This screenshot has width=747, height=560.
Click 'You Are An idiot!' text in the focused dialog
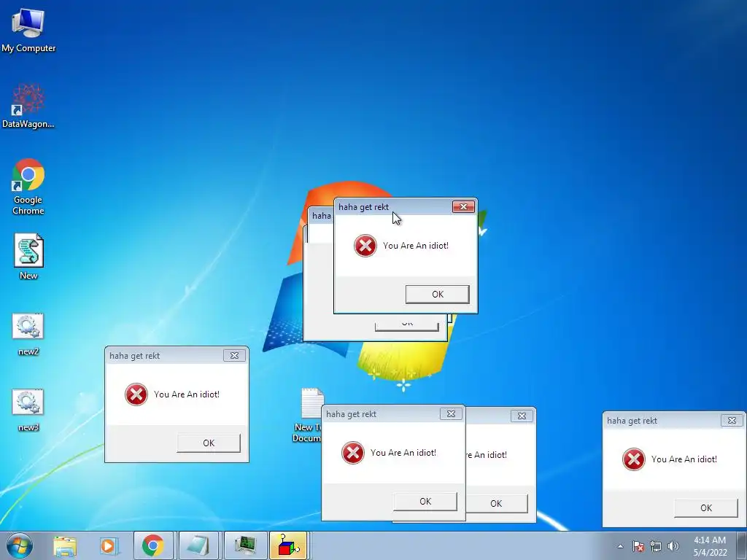[x=415, y=246]
